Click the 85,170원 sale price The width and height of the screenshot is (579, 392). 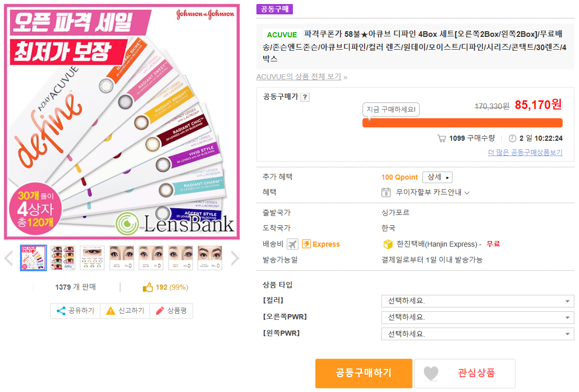[x=538, y=105]
